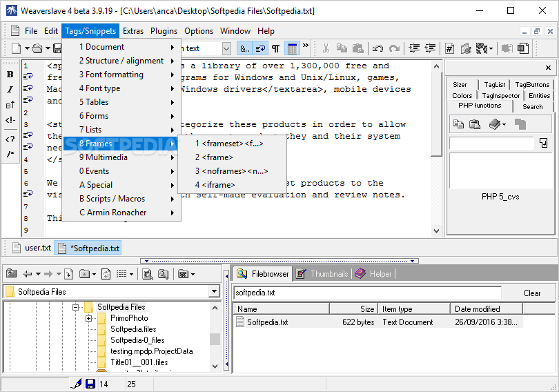Toggle the table grid toolbar button
Screen dimensions: 559x392
click(293, 48)
